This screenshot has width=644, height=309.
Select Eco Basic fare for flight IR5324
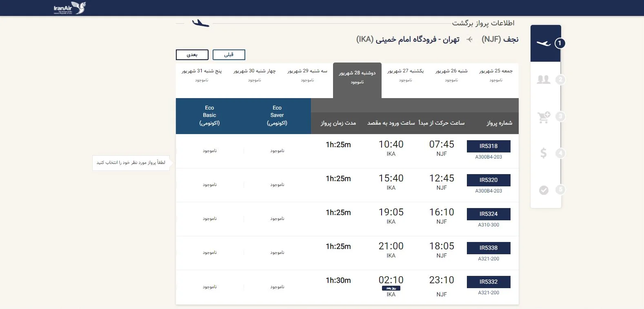click(210, 219)
